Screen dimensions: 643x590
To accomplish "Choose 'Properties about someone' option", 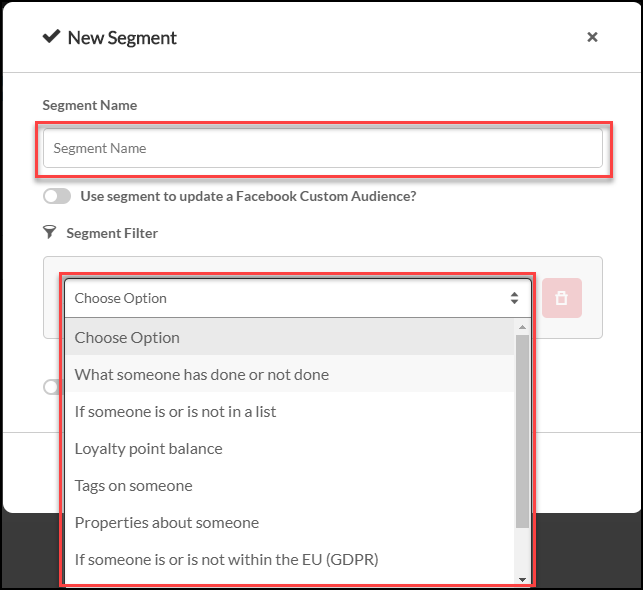I will click(290, 522).
